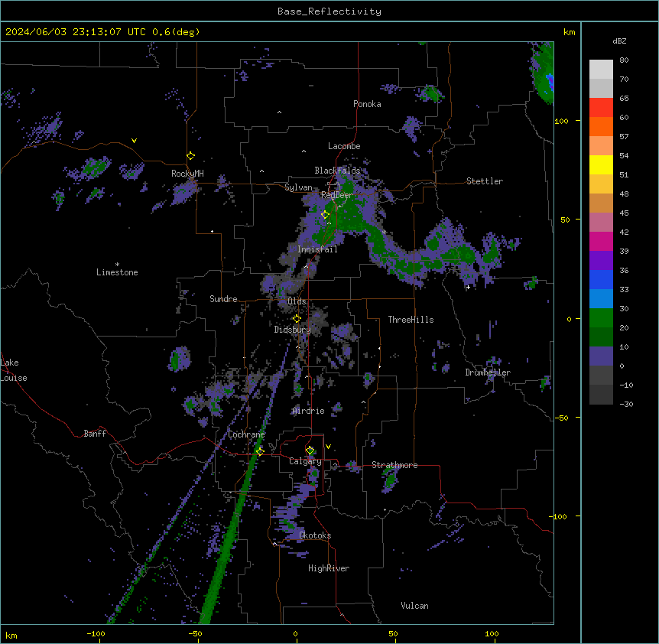The height and width of the screenshot is (644, 659).
Task: Click the ThreeHills label
Action: (411, 320)
